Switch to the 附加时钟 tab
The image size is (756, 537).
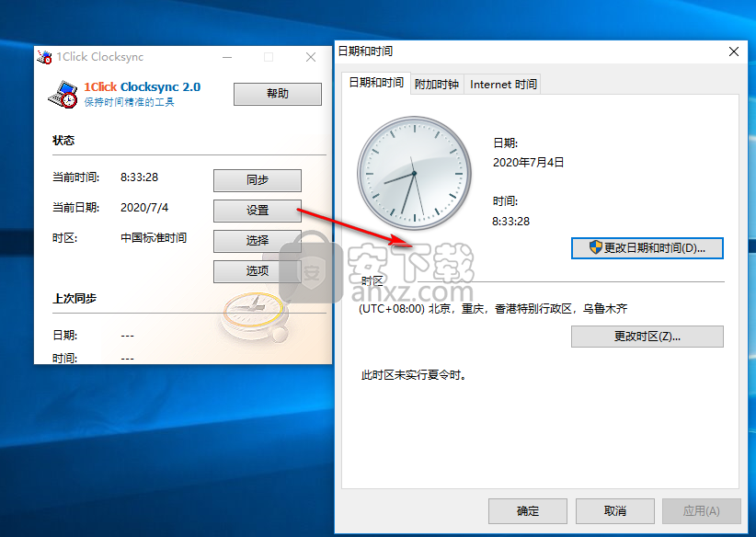(437, 85)
